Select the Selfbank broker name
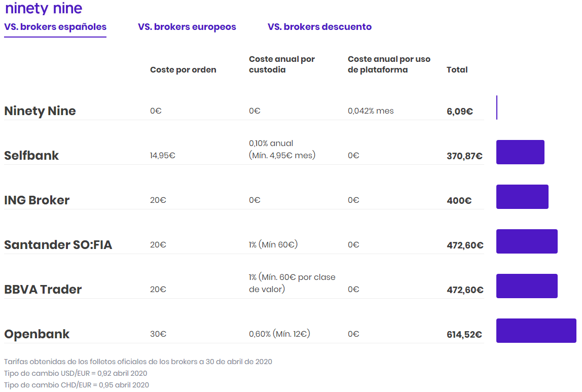Viewport: 582px width, 392px height. pos(31,155)
